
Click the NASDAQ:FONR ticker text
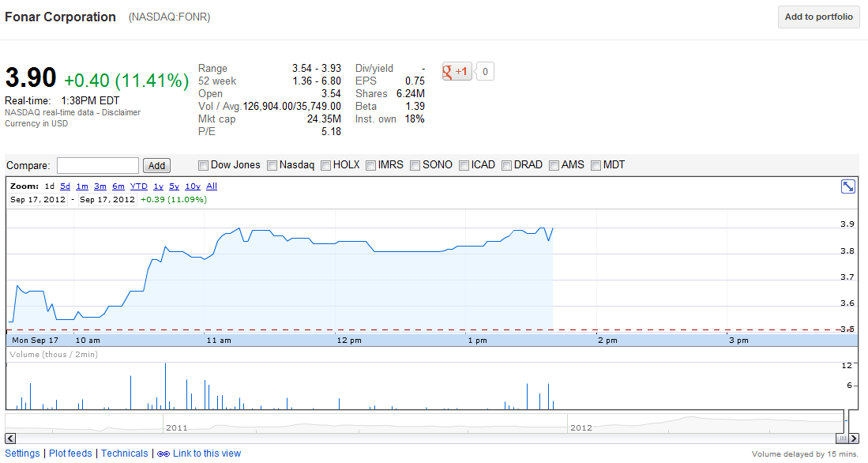tap(169, 17)
